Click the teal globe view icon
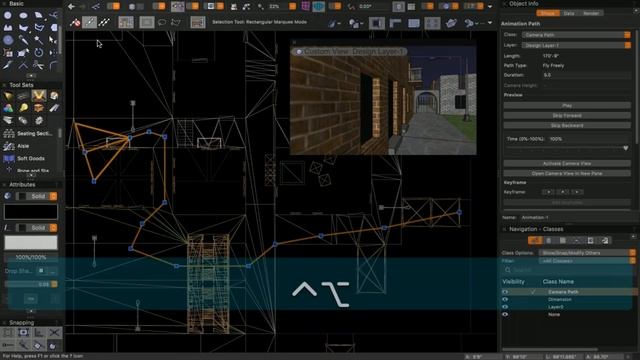Screen dimensions: 640x360 319,6
